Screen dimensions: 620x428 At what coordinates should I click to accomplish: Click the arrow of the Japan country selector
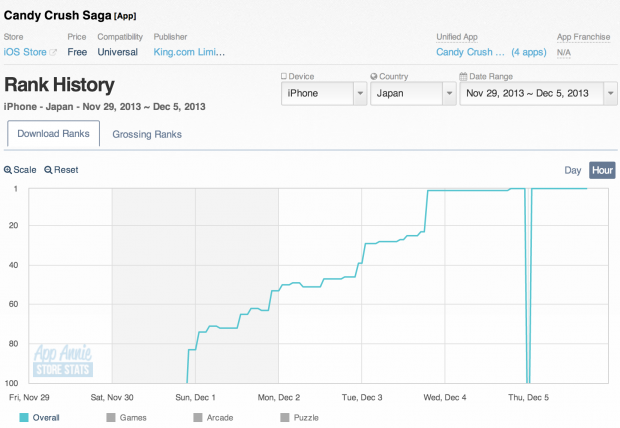click(450, 93)
